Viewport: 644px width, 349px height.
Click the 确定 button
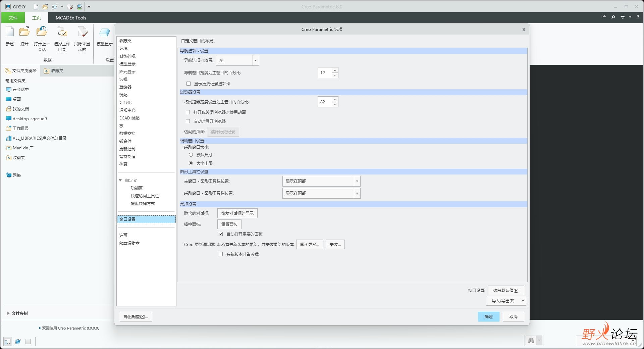[489, 317]
